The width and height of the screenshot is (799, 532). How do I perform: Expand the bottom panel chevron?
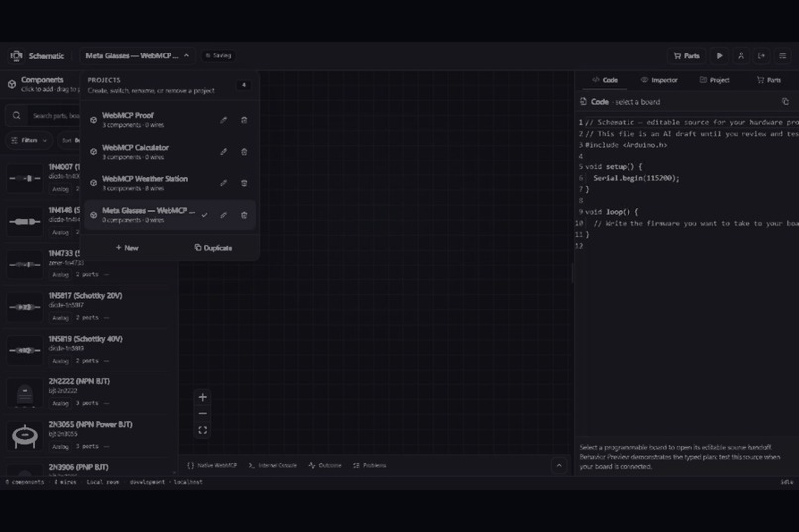click(x=559, y=465)
